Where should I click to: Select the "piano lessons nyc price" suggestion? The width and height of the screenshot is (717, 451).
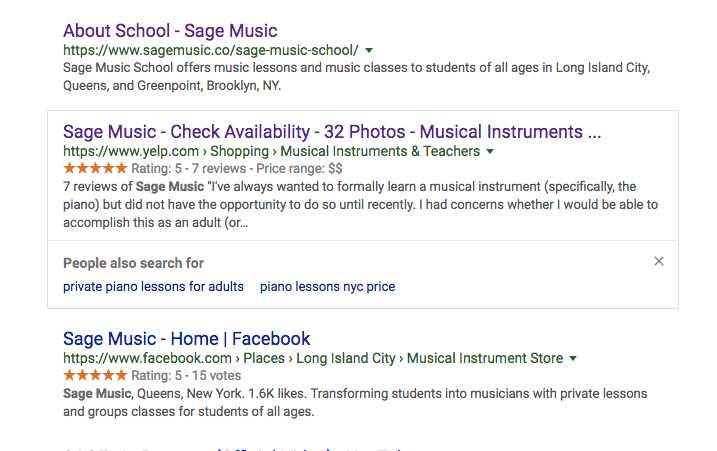tap(327, 287)
